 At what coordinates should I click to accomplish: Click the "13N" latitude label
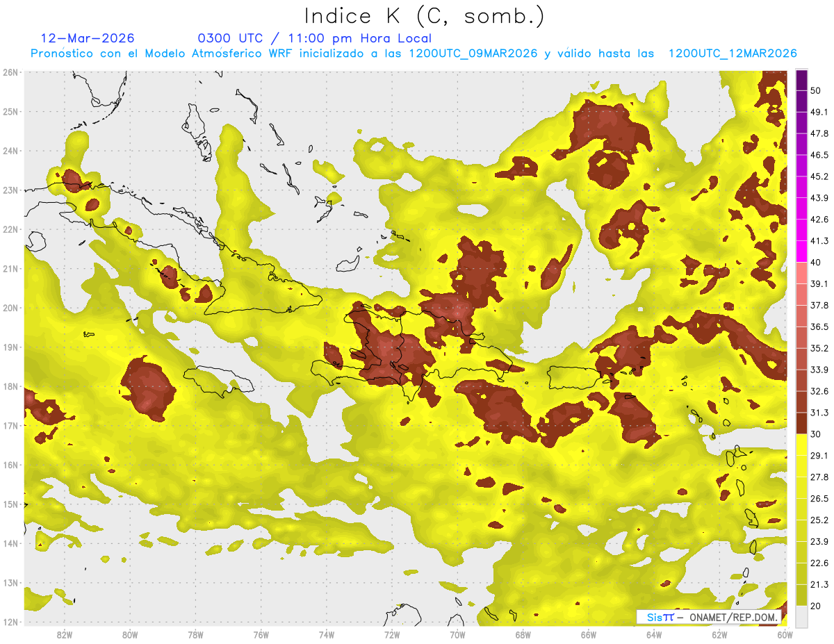[x=10, y=583]
